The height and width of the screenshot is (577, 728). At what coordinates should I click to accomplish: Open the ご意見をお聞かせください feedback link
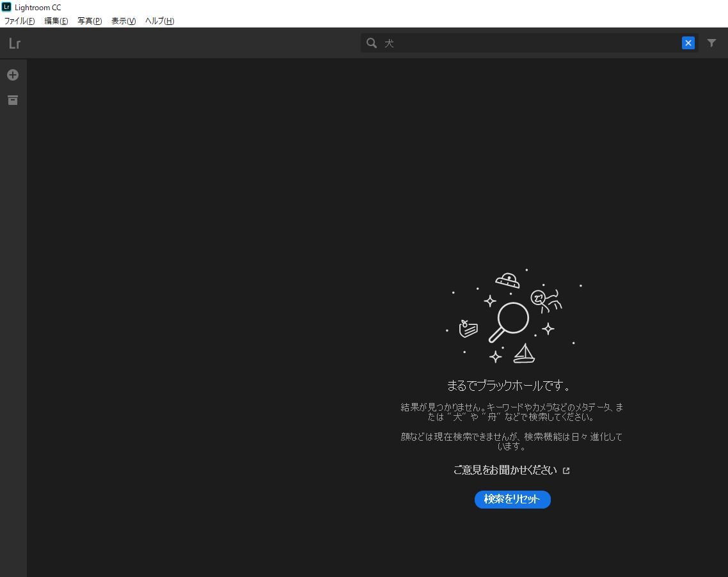505,470
